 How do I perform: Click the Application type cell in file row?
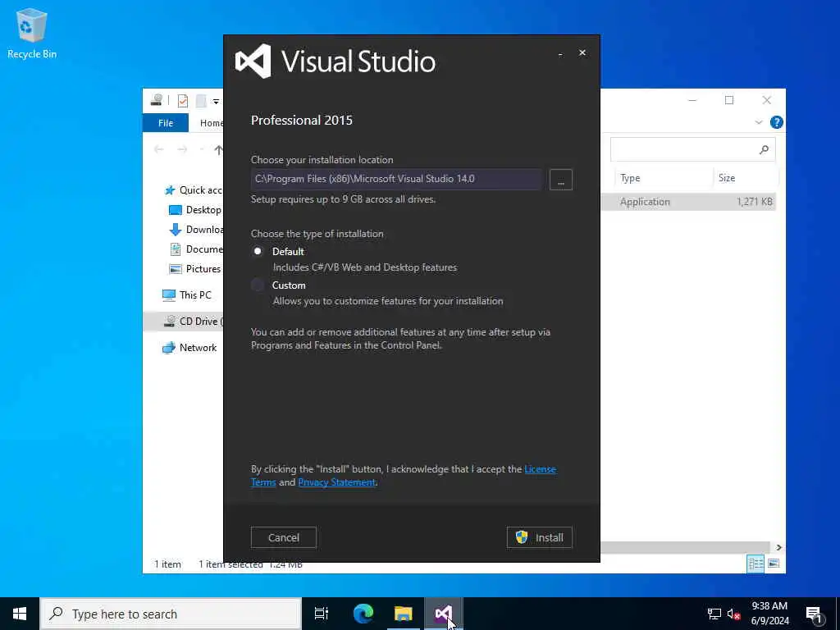(x=645, y=202)
